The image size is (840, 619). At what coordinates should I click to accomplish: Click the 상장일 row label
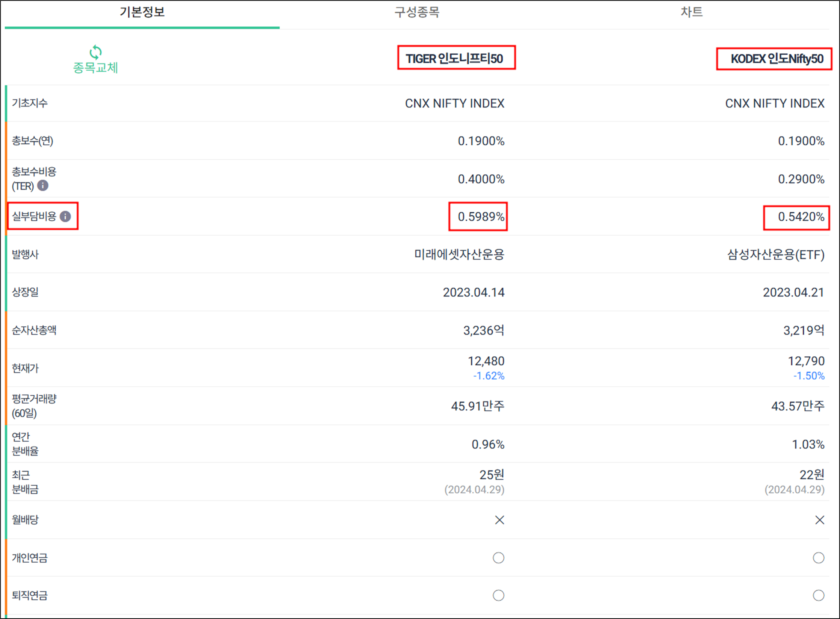(x=25, y=292)
